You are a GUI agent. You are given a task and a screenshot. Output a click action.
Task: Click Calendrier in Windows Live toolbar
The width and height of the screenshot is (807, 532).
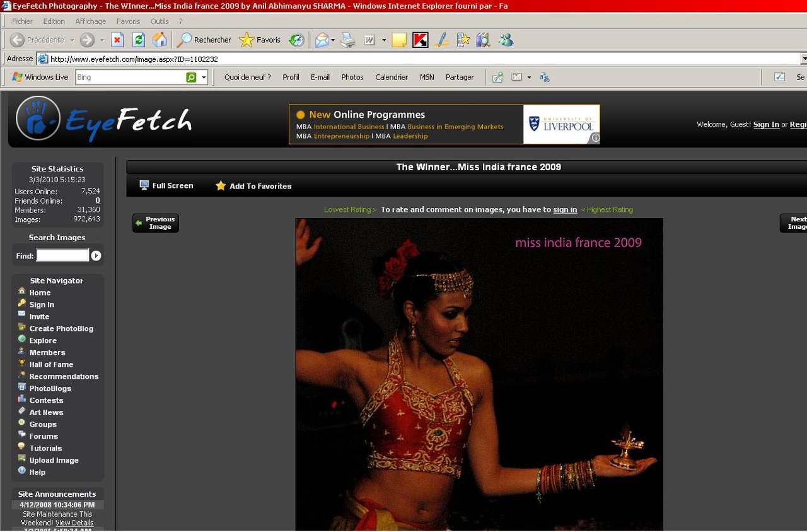[392, 77]
